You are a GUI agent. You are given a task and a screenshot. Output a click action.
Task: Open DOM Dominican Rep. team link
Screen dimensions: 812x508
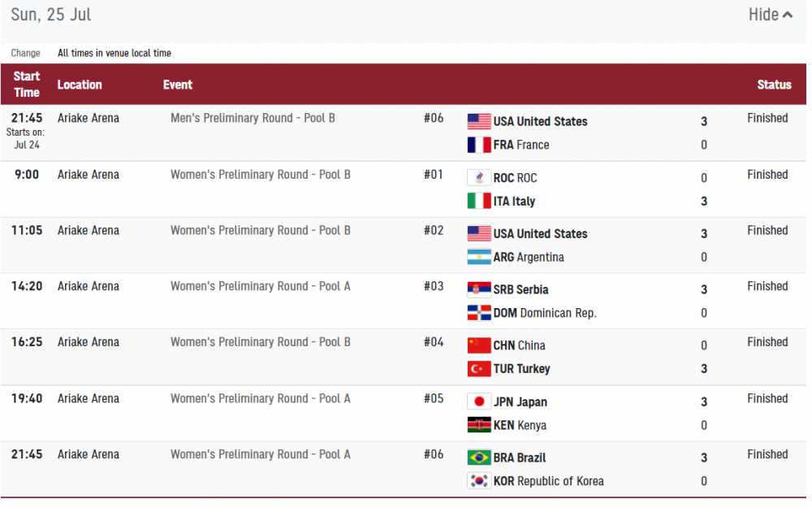click(x=544, y=313)
